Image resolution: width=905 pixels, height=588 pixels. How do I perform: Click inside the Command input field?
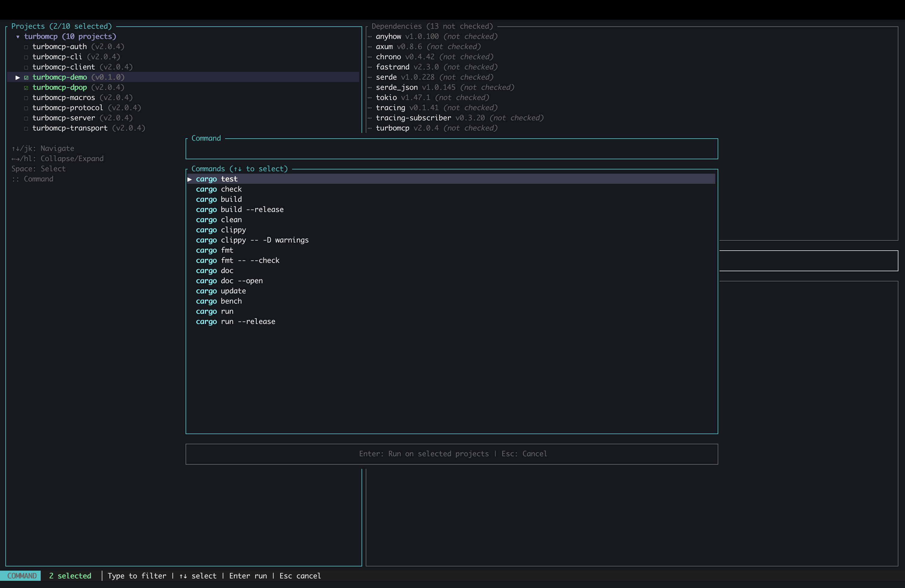[451, 149]
